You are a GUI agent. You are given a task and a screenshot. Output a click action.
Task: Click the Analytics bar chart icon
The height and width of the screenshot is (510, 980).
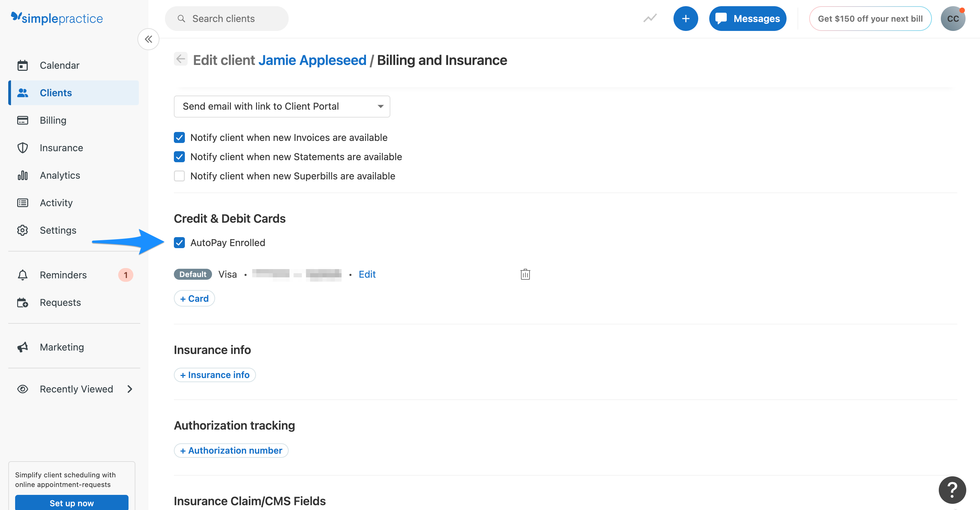22,175
